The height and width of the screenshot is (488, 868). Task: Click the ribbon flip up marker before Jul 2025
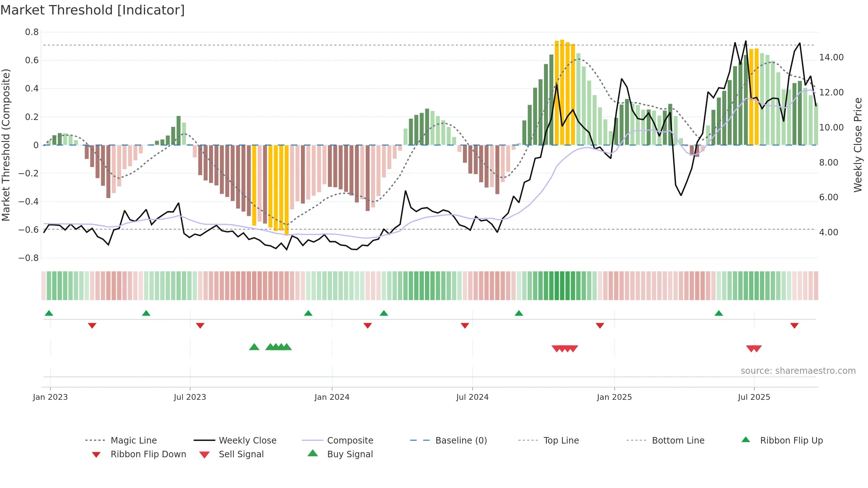pos(719,313)
